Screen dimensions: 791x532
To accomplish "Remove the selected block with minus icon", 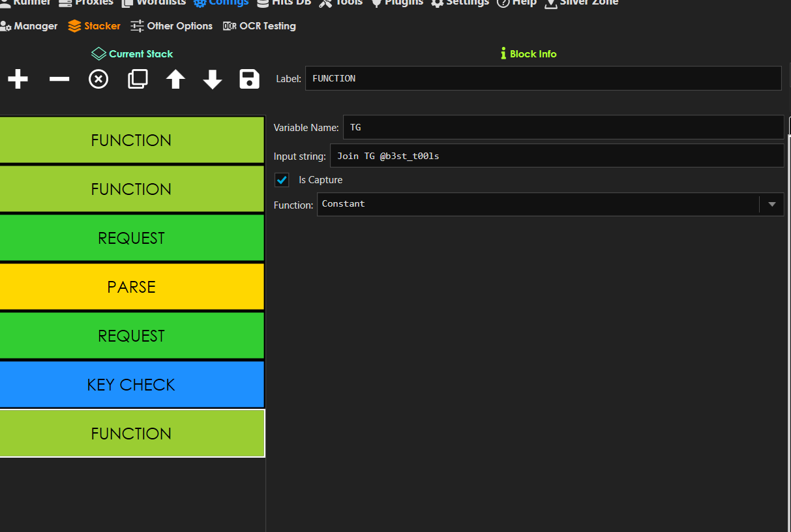I will click(59, 80).
